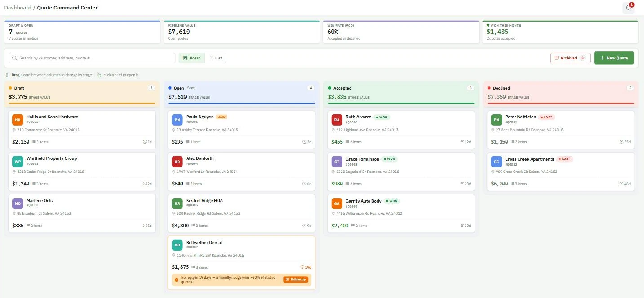Click the CC avatar for Cross Creek Apartments

[x=497, y=162]
